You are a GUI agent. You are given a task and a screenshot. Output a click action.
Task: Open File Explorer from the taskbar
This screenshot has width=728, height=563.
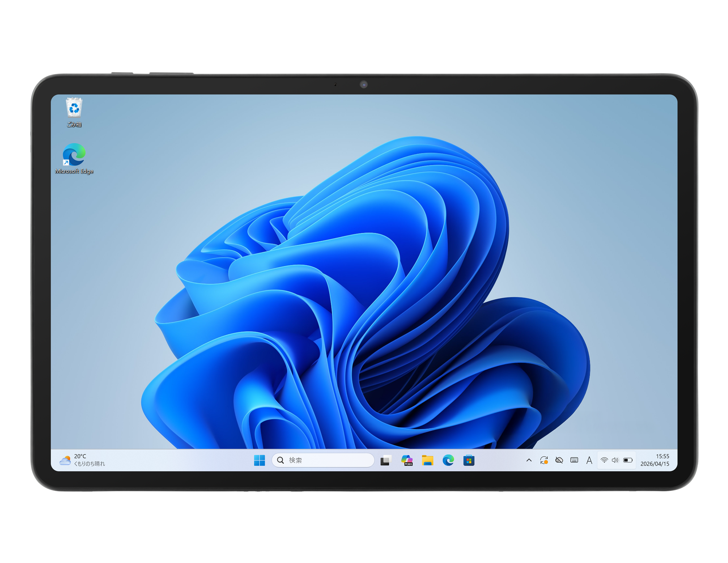(427, 460)
